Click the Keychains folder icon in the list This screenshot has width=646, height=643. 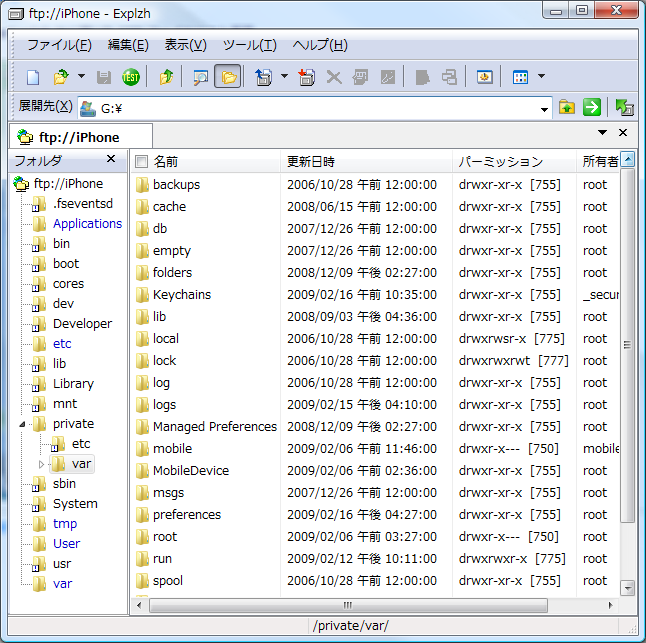(142, 295)
